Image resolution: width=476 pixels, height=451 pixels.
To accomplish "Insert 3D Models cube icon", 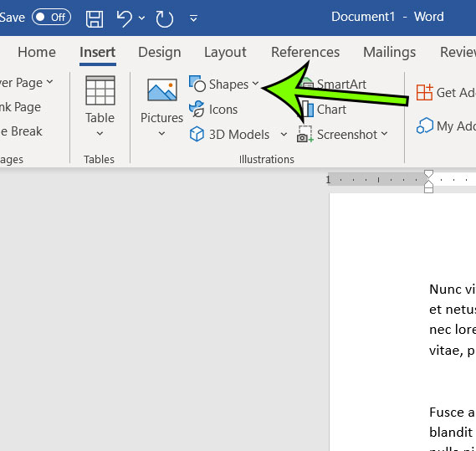I will tap(197, 134).
